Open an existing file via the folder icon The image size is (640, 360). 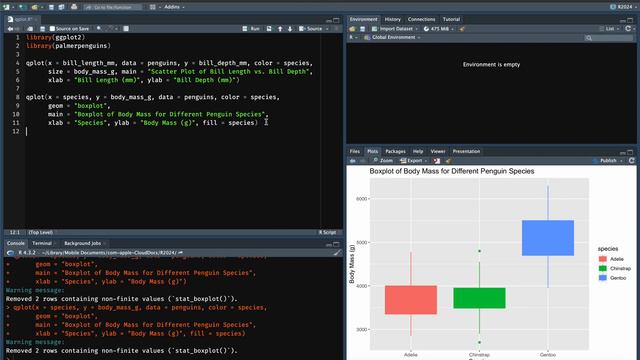pyautogui.click(x=35, y=7)
